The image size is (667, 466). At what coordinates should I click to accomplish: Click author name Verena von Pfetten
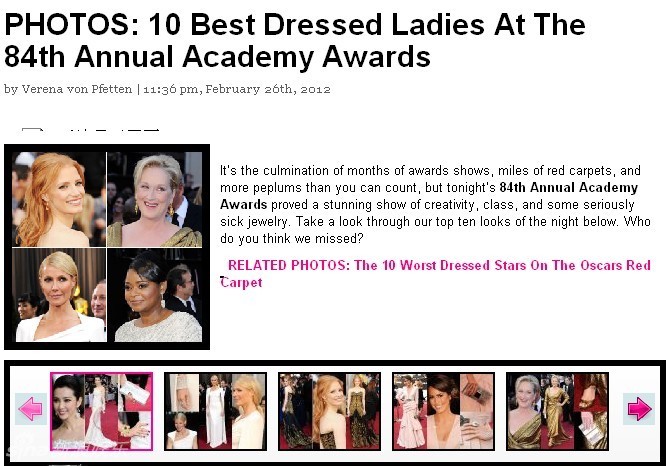tap(77, 89)
